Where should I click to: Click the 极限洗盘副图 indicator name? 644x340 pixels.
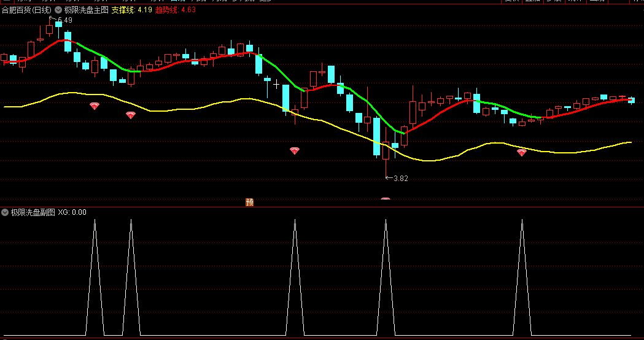point(33,212)
